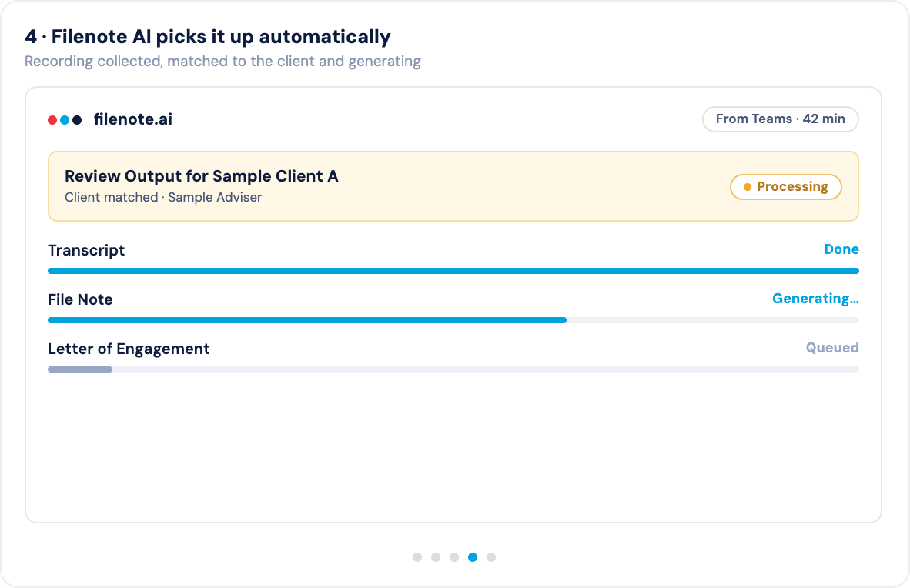This screenshot has height=588, width=910.
Task: Click the orange Processing status pill
Action: [786, 187]
